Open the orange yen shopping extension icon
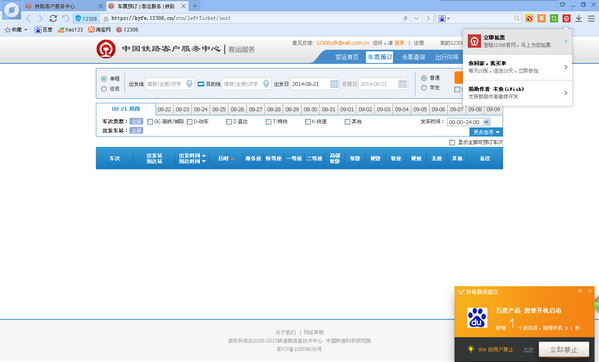The height and width of the screenshot is (362, 599). pos(541,18)
